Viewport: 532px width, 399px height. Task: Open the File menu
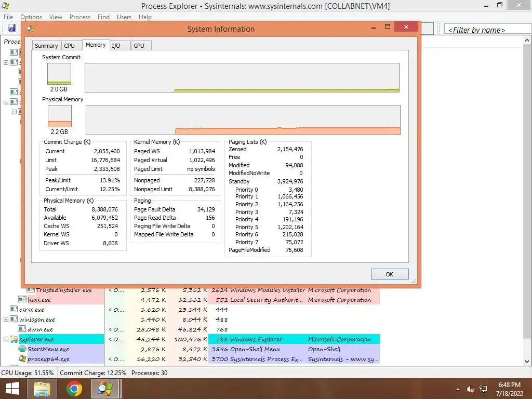click(8, 17)
